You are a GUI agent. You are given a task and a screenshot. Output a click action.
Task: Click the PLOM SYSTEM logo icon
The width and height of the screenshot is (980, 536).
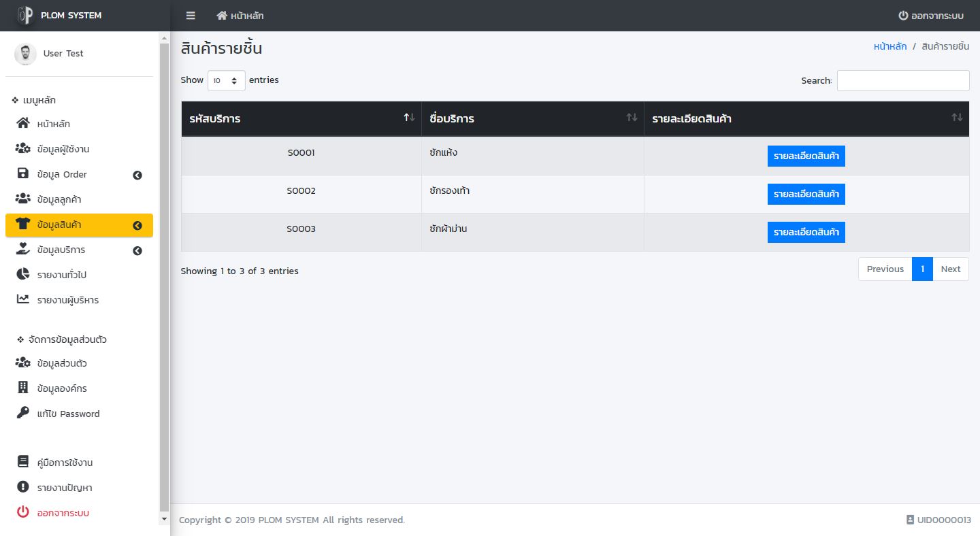[x=25, y=15]
